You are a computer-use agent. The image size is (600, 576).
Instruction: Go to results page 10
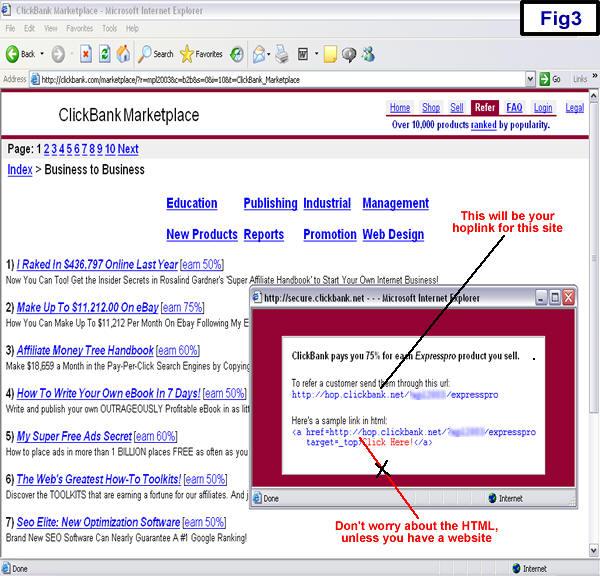tap(110, 149)
